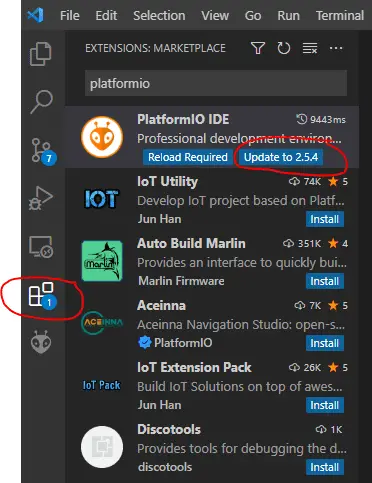Open the PlatformIO alien icon view
The height and width of the screenshot is (483, 372).
(x=41, y=342)
